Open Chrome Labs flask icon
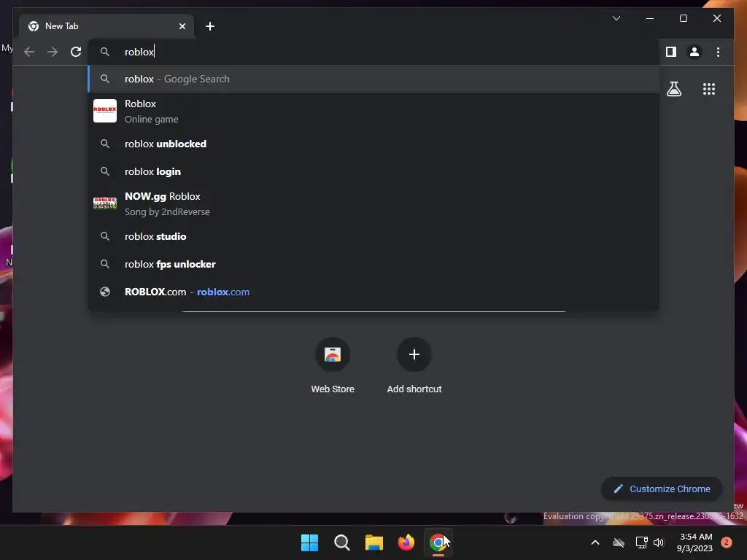747x560 pixels. click(673, 89)
